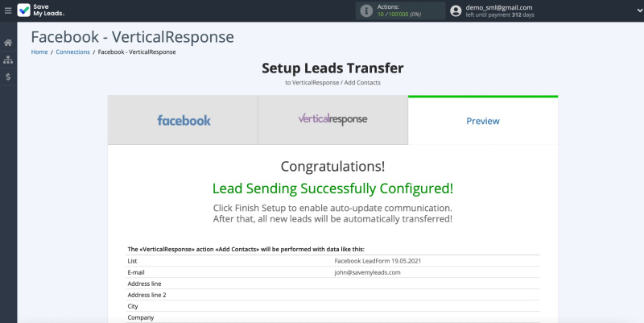644x323 pixels.
Task: Select the Preview tab
Action: click(483, 121)
